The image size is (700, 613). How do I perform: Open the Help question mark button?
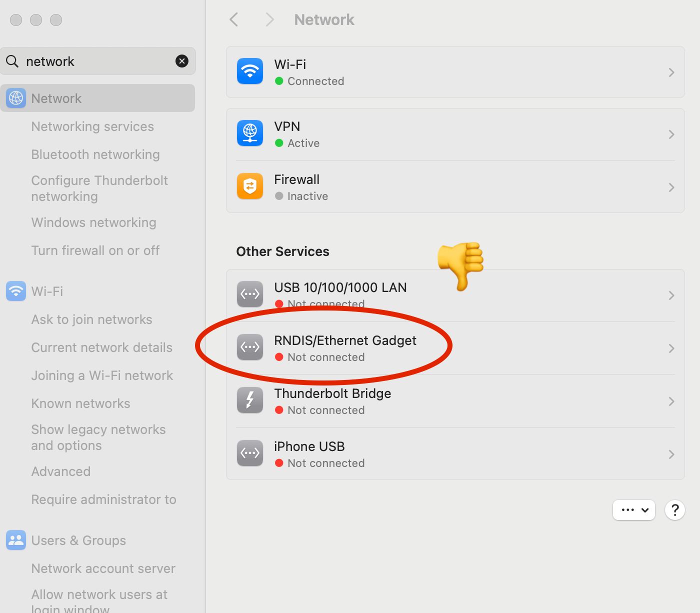(x=675, y=510)
